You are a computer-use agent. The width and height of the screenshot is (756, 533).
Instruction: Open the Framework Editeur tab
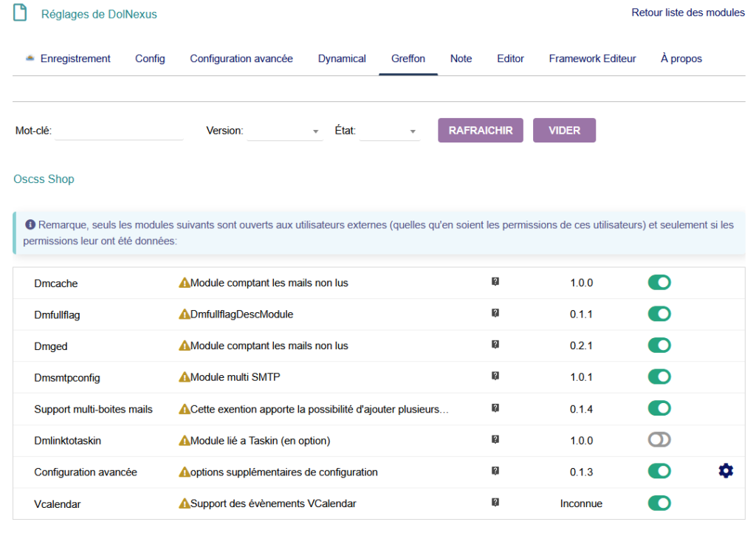[x=592, y=59]
